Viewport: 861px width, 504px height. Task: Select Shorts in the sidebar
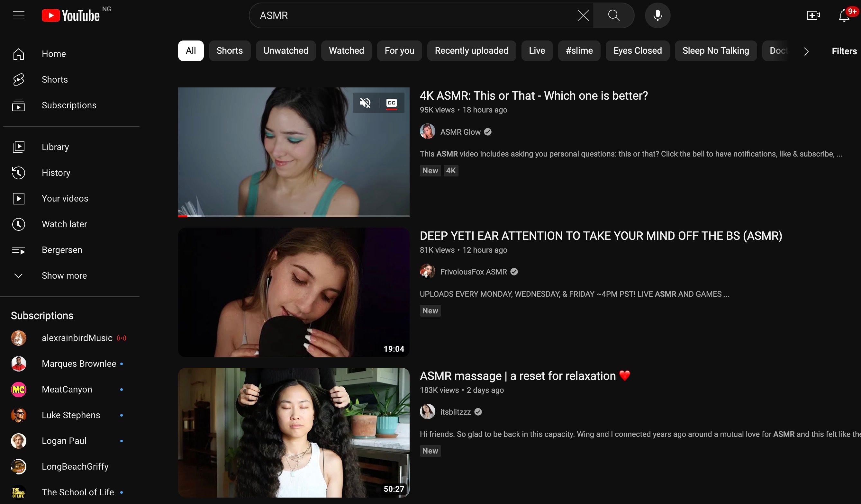coord(54,79)
